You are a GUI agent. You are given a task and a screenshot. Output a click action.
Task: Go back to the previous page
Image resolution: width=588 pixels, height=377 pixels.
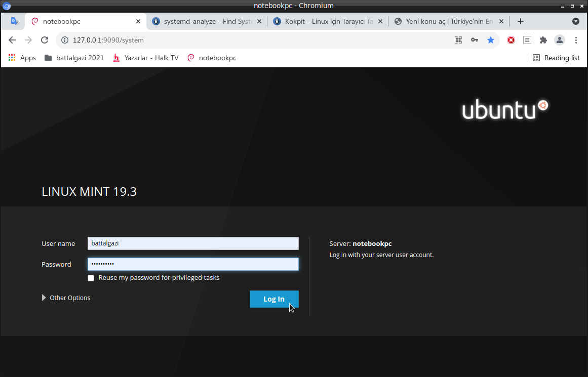coord(12,40)
